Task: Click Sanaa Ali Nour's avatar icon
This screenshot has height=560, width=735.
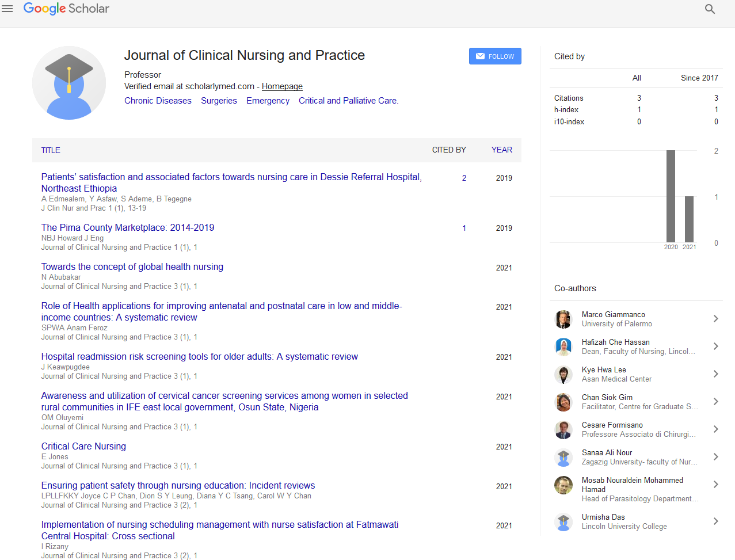Action: [563, 457]
